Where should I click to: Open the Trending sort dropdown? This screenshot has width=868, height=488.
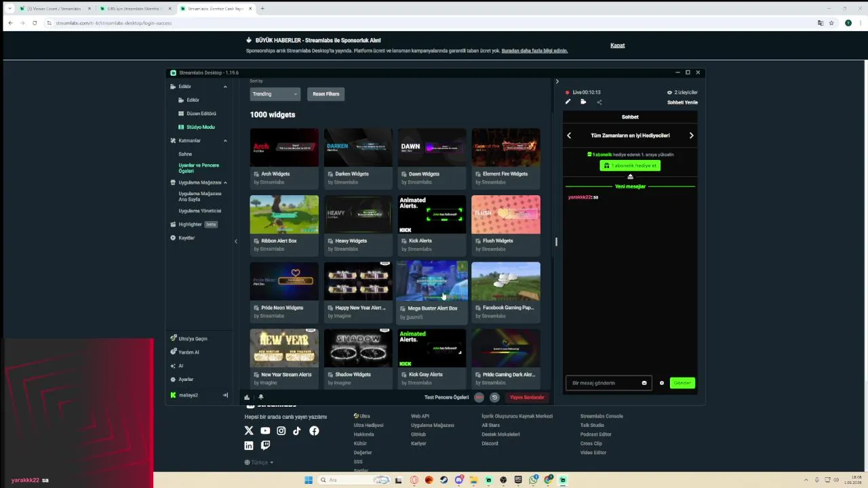pos(275,94)
